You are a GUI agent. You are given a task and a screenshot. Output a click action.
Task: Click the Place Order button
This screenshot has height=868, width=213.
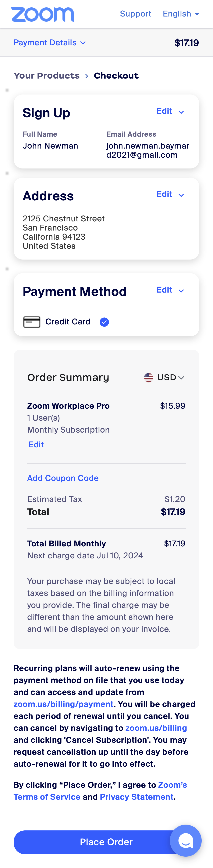coord(106,842)
